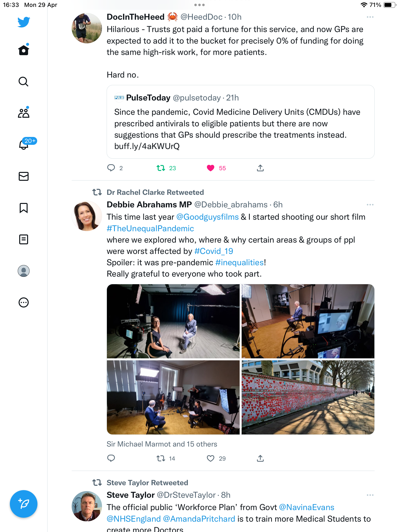Open options menu on Steve Taylor's tweet
Viewport: 399px width, 532px height.
[x=370, y=495]
